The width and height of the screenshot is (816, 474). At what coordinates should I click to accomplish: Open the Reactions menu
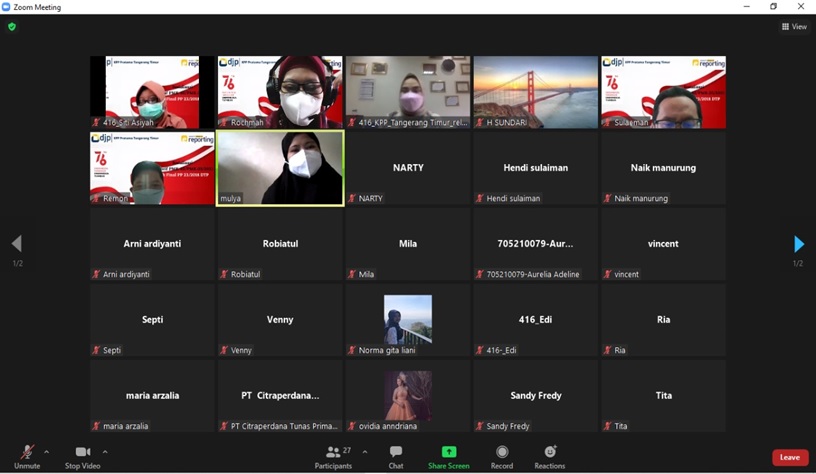(549, 456)
